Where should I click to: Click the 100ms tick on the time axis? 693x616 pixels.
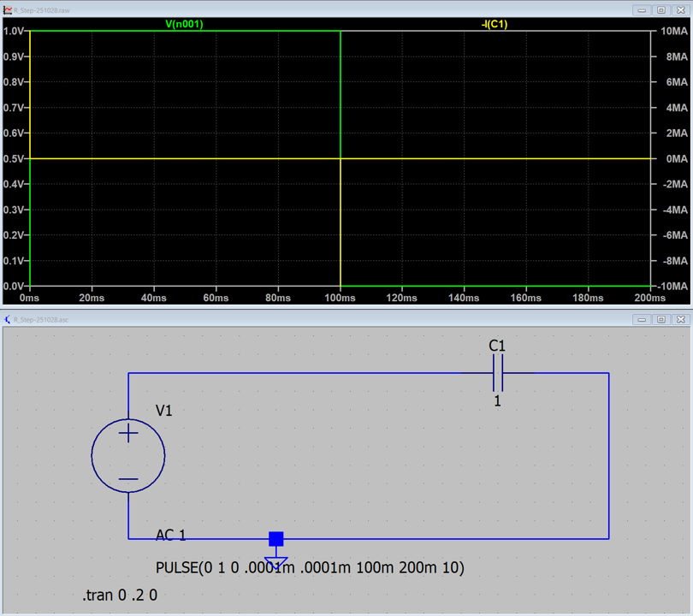pos(341,299)
